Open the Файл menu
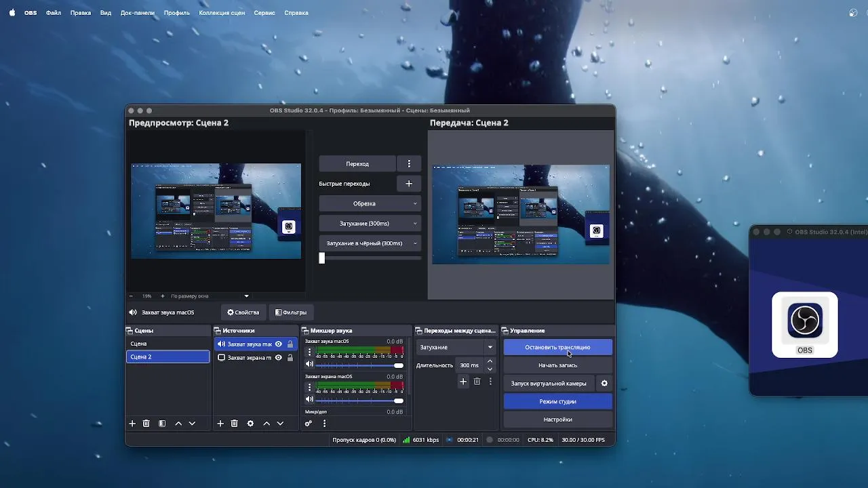The image size is (868, 488). point(54,13)
